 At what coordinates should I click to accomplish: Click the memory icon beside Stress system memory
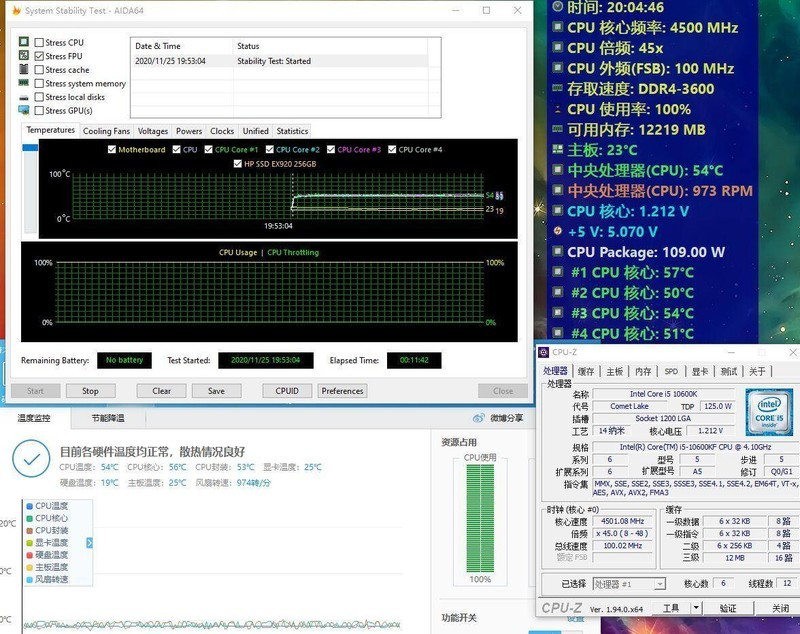[x=24, y=83]
